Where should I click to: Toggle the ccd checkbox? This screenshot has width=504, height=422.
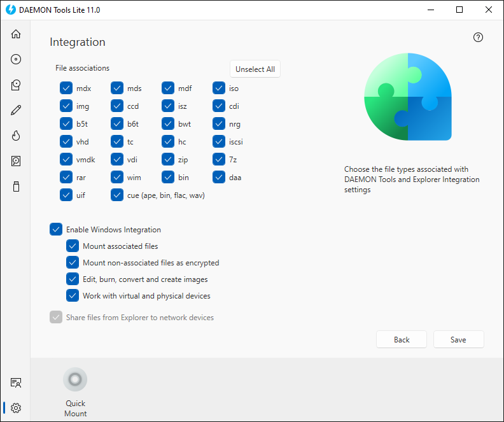pos(117,106)
